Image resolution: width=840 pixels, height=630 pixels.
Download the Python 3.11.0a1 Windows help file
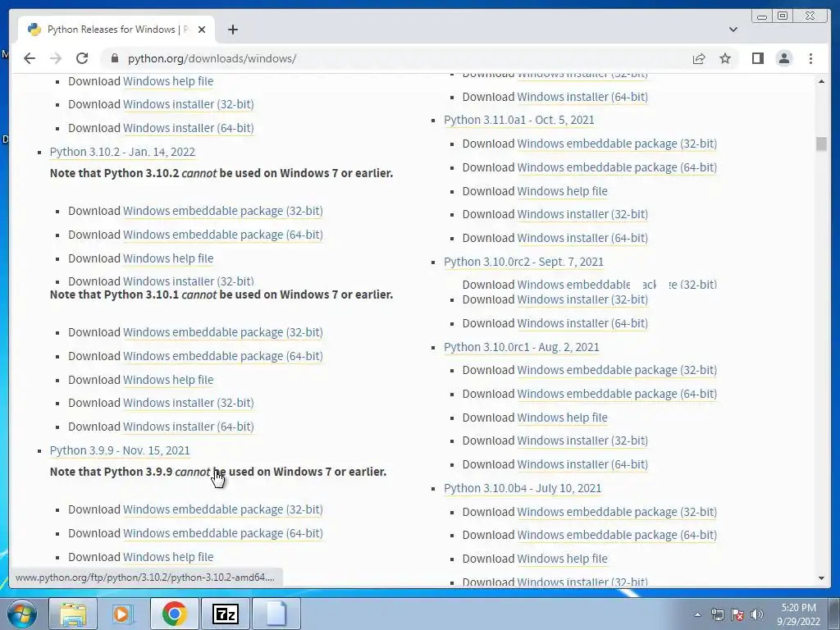tap(562, 191)
